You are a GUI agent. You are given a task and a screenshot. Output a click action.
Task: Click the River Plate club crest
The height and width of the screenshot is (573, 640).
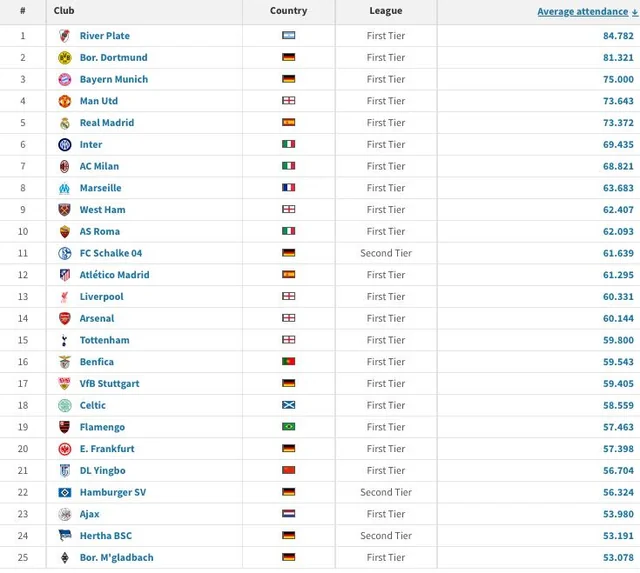tap(65, 36)
